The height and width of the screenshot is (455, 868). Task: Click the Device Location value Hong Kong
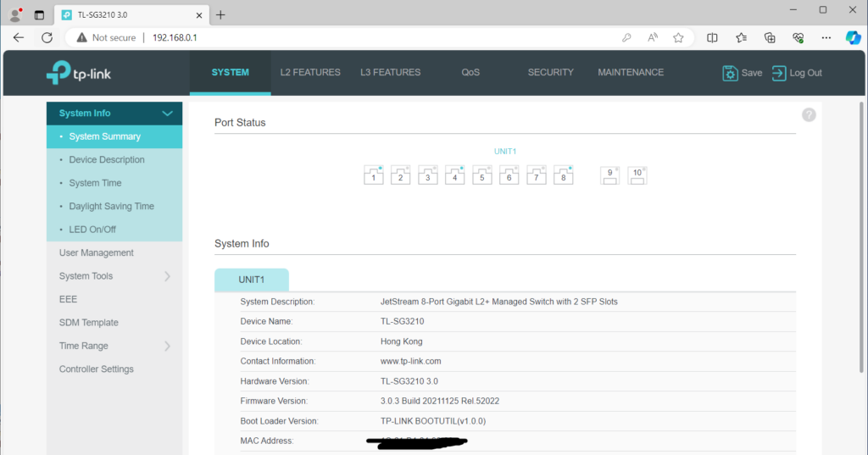(401, 341)
